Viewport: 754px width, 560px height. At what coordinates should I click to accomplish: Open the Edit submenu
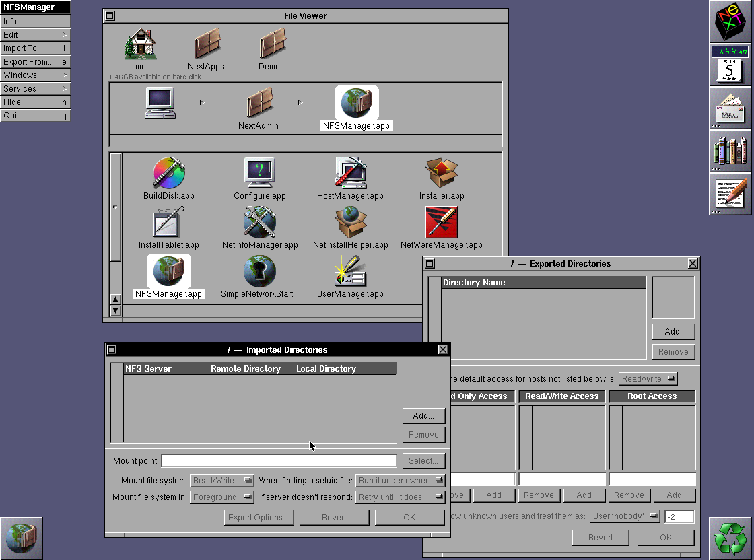[x=36, y=34]
